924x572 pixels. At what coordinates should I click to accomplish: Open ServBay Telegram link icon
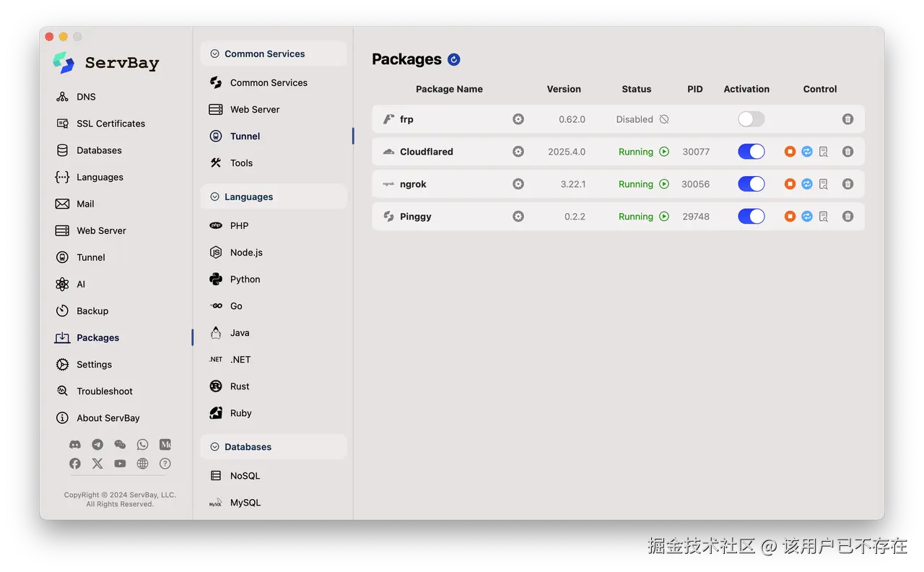click(97, 445)
